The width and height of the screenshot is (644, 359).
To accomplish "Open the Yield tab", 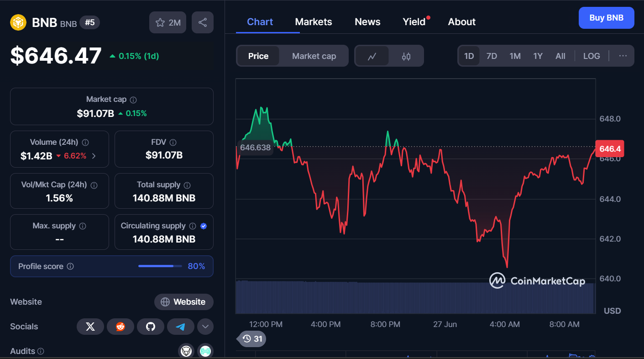I will [414, 22].
